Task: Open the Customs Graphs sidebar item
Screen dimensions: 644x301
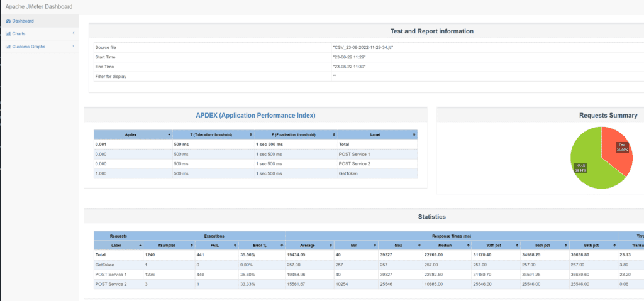Action: pos(40,47)
